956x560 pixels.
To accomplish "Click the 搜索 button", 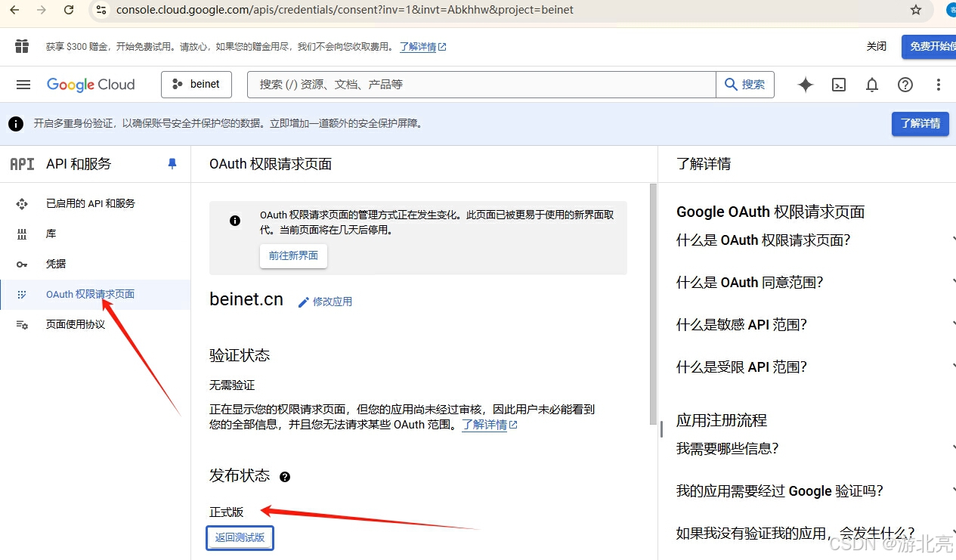I will point(745,85).
